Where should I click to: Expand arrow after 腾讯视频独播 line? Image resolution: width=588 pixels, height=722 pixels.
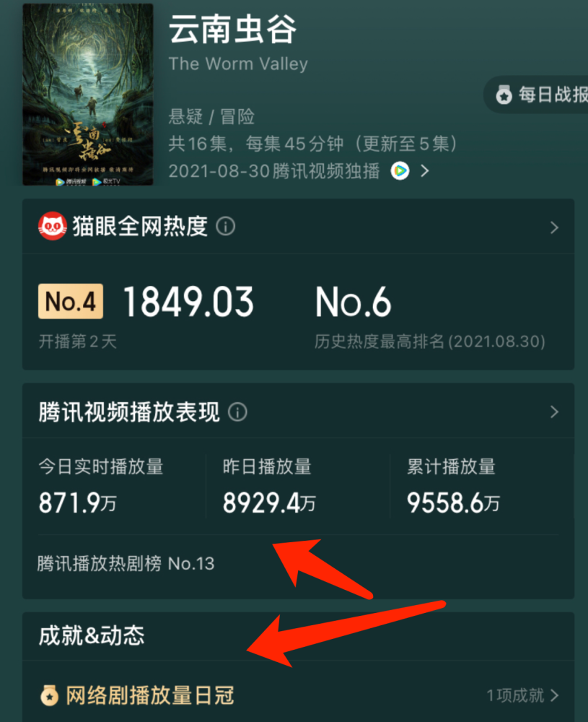(x=425, y=171)
